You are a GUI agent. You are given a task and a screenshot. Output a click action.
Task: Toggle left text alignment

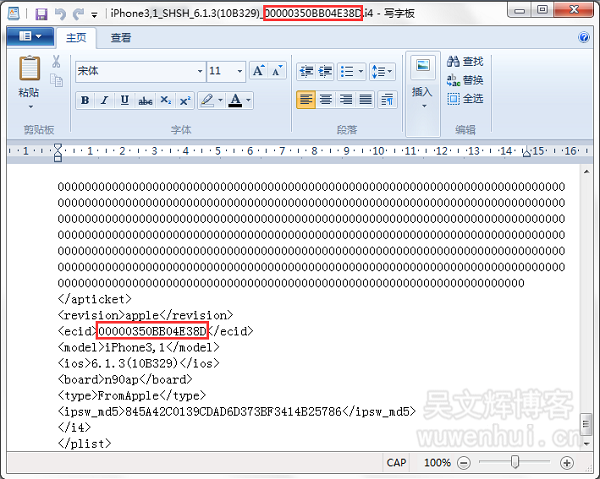click(306, 100)
